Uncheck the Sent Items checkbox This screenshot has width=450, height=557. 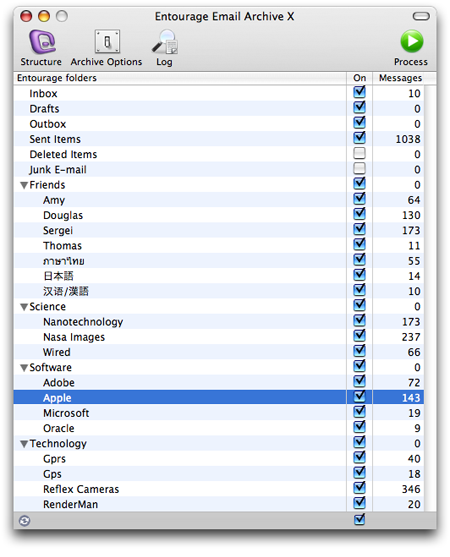point(359,138)
